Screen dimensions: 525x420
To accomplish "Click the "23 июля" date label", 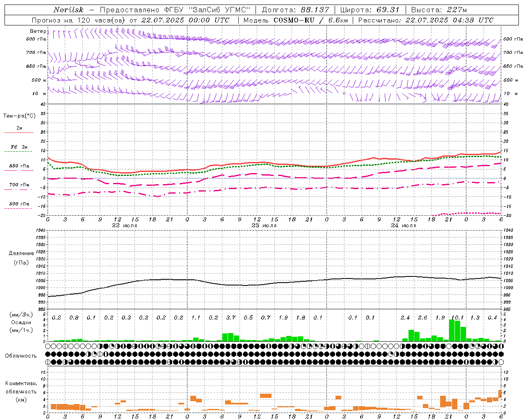I will (x=264, y=226).
